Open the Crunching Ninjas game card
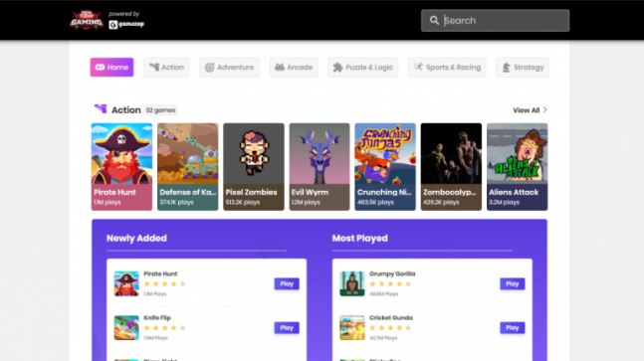Image resolution: width=644 pixels, height=361 pixels. tap(385, 166)
